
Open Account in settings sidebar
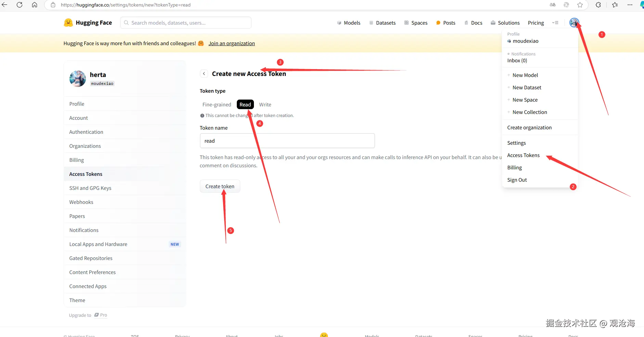125,118
